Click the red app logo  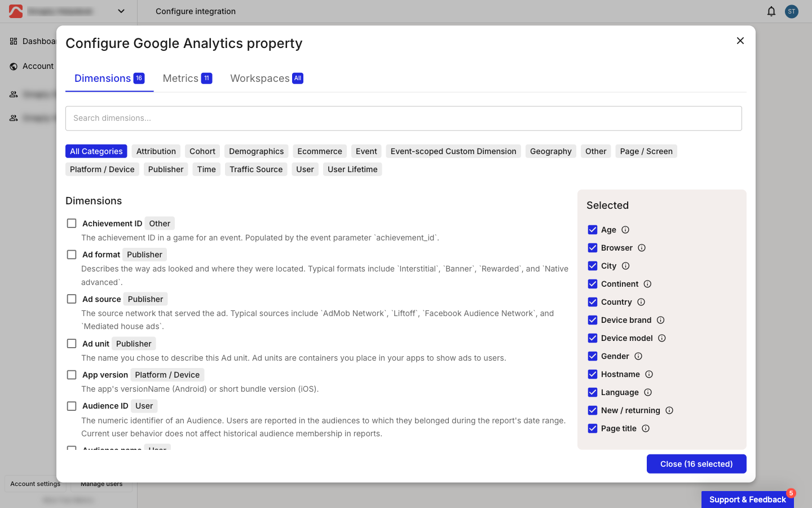(x=16, y=11)
